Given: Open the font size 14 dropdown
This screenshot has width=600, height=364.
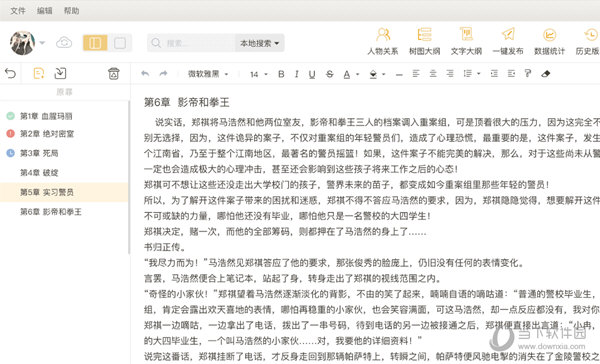Looking at the screenshot, I should tap(259, 74).
